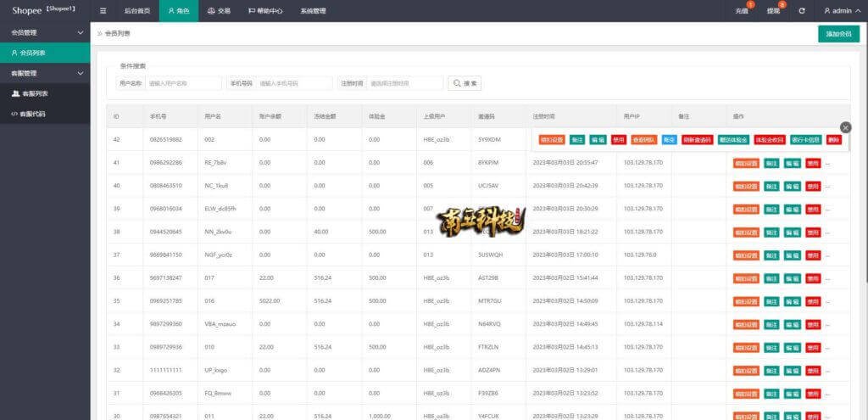Expand more actions for user RE_7b8v
The image size is (868, 420).
coord(828,163)
